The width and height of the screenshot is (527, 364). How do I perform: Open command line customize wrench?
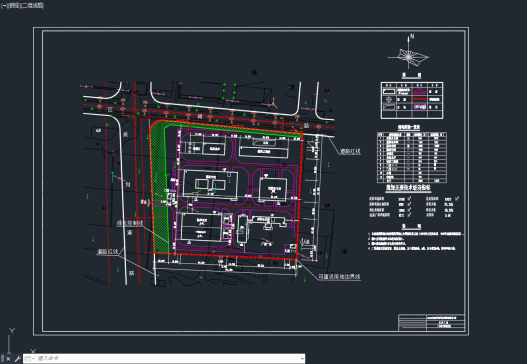(x=17, y=359)
